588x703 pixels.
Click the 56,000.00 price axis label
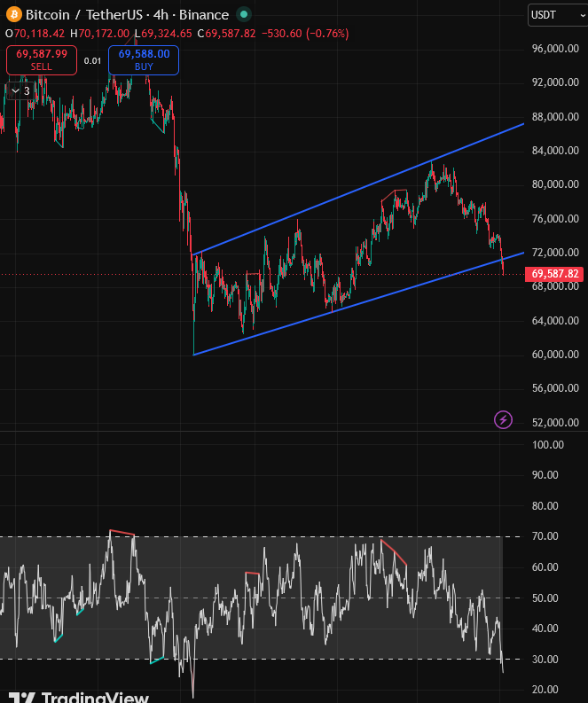[x=555, y=388]
